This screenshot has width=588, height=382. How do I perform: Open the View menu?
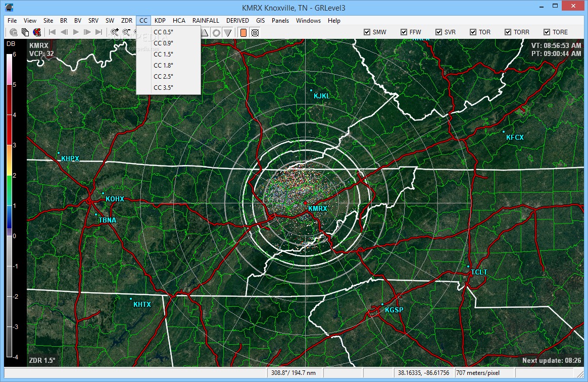(x=30, y=21)
